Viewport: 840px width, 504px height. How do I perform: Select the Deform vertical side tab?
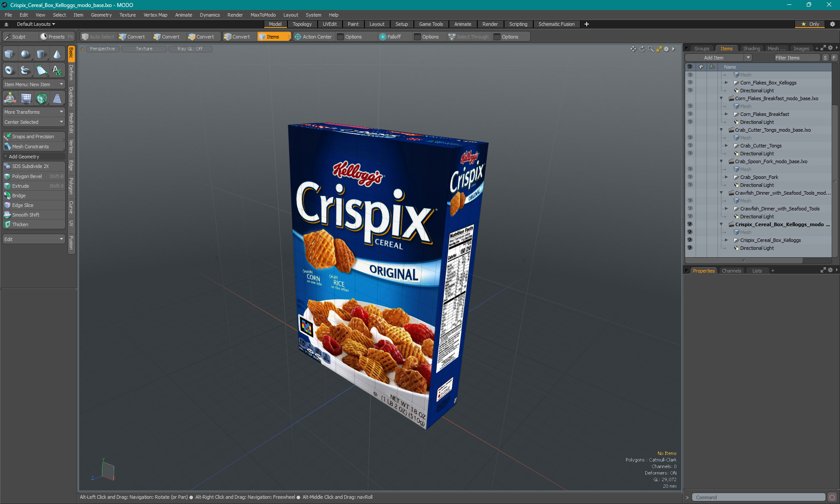[71, 73]
